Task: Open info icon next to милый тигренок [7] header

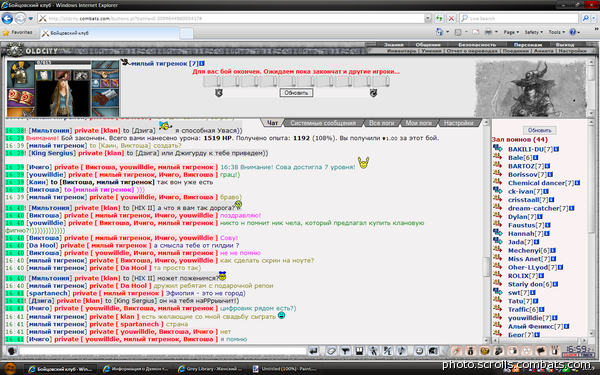Action: (x=202, y=64)
